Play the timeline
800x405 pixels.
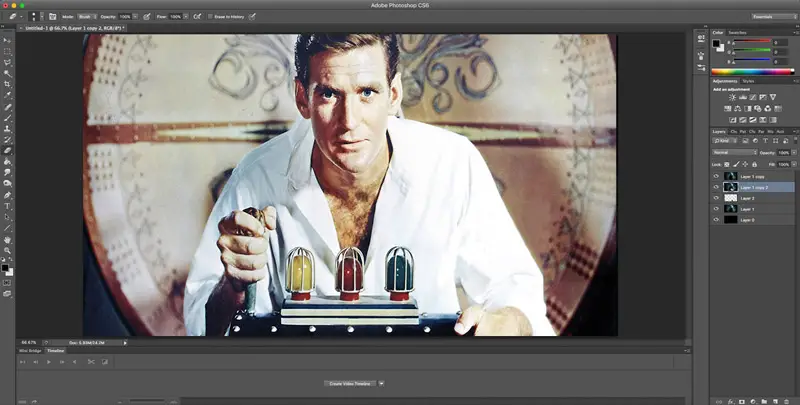[x=48, y=362]
